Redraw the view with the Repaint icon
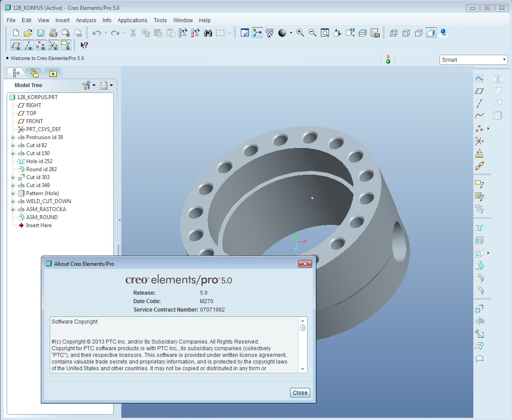512x420 pixels. point(244,33)
